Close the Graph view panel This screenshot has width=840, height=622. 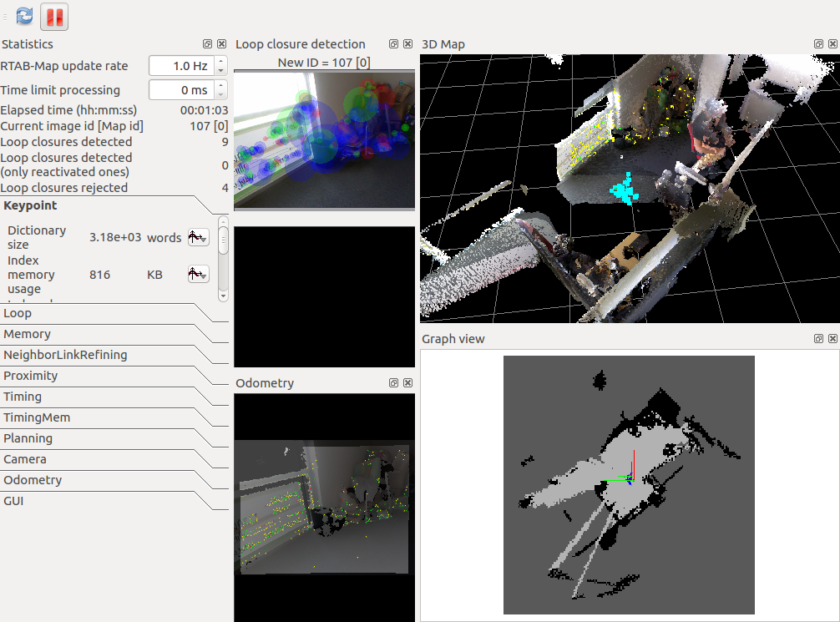832,339
